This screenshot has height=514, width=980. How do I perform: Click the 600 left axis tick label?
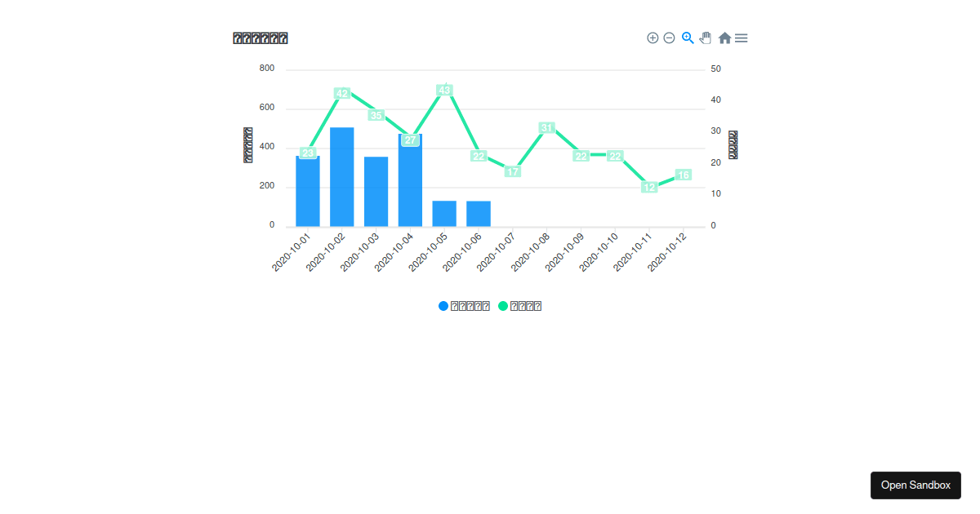click(x=267, y=108)
